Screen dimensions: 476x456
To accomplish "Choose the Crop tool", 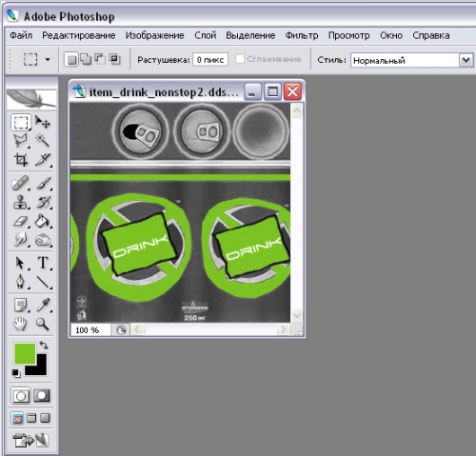I will point(21,159).
